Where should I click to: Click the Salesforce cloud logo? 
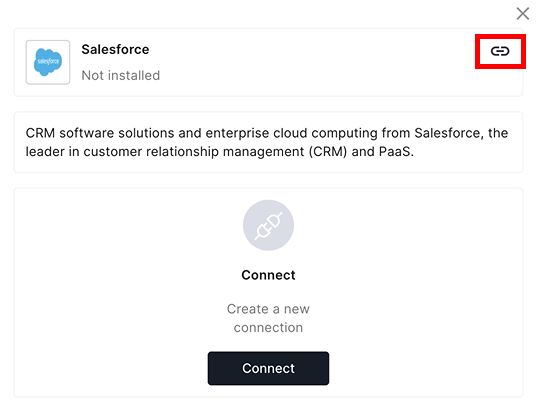point(48,62)
